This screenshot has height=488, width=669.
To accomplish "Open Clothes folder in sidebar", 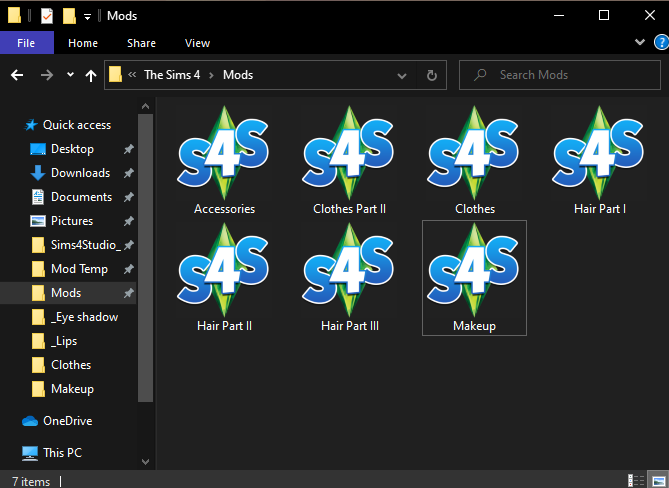I will [62, 365].
